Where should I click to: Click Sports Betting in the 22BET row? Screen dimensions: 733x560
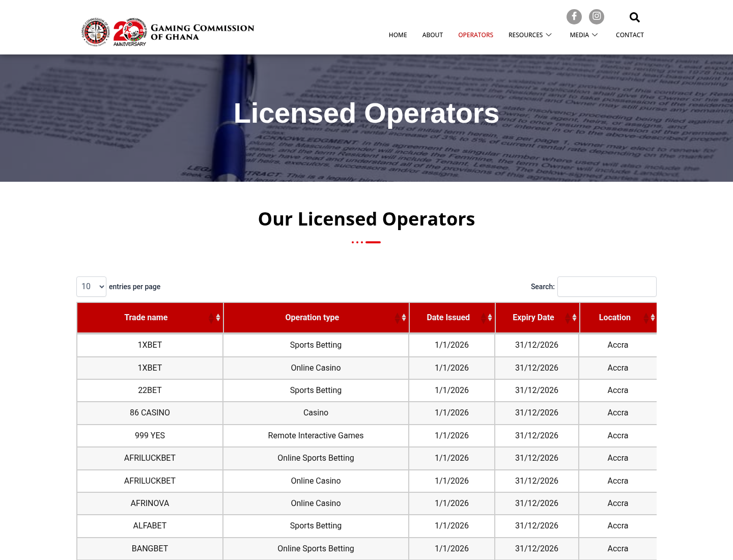316,390
